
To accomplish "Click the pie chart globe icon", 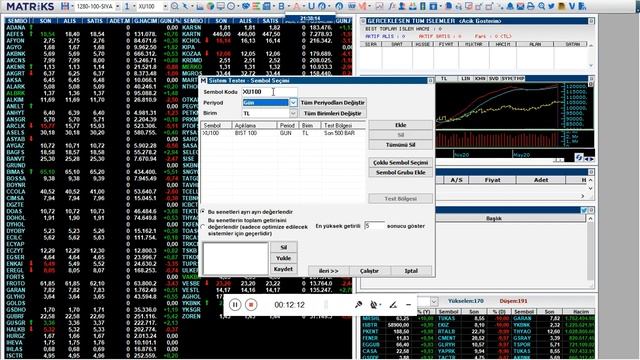I will pyautogui.click(x=210, y=7).
